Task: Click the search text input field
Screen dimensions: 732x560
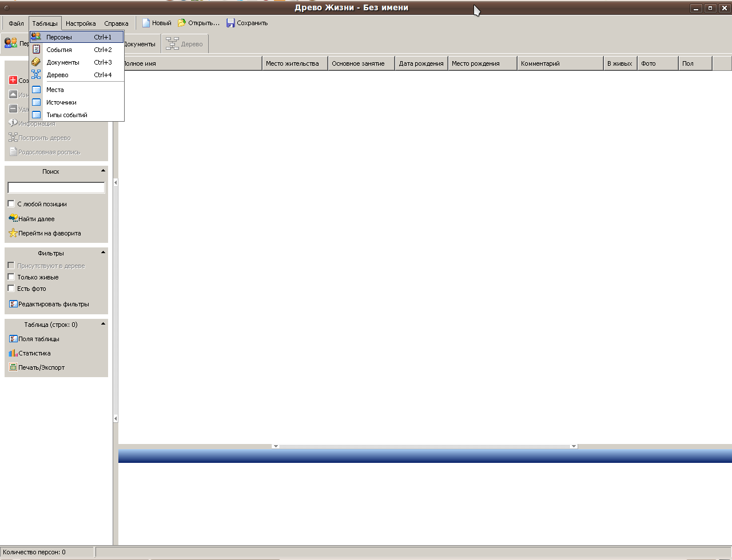Action: (56, 187)
